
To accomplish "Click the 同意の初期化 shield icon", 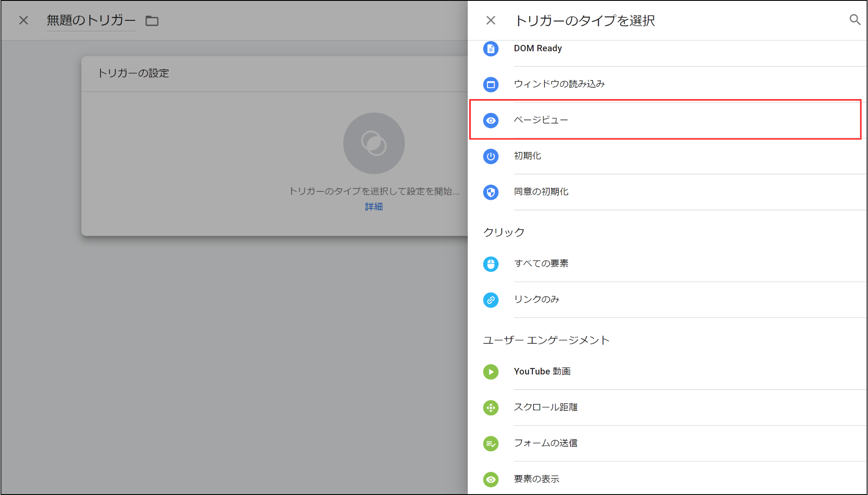I will pyautogui.click(x=491, y=192).
